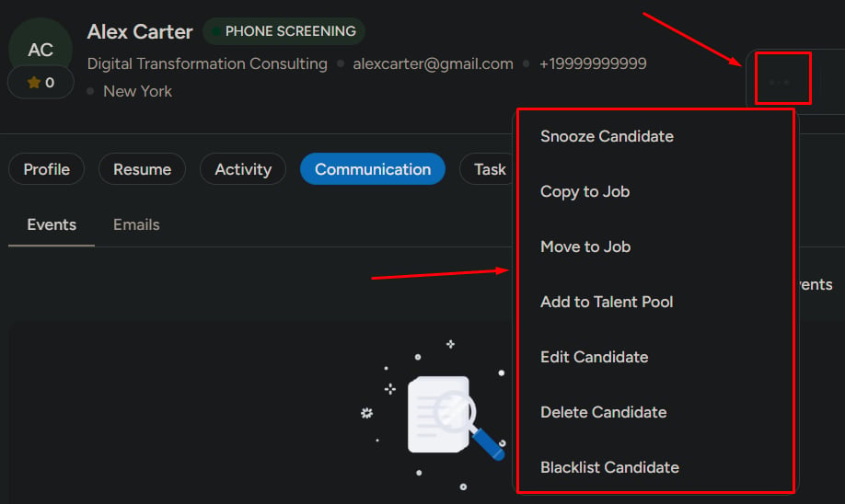Image resolution: width=845 pixels, height=504 pixels.
Task: Choose Blacklist Candidate option
Action: [x=609, y=467]
